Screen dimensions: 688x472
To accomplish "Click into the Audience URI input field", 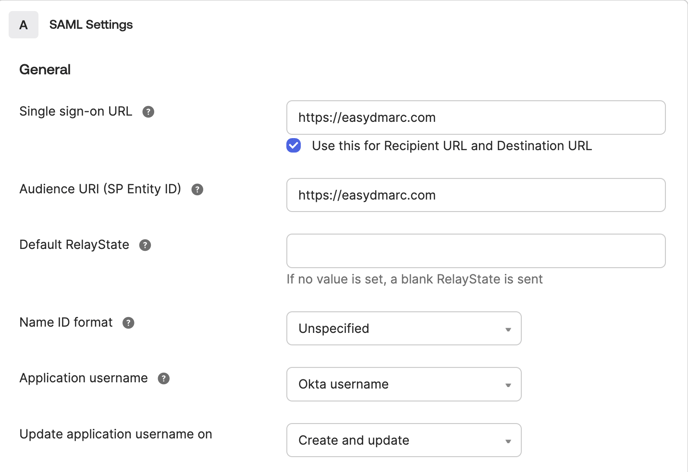I will [x=476, y=195].
